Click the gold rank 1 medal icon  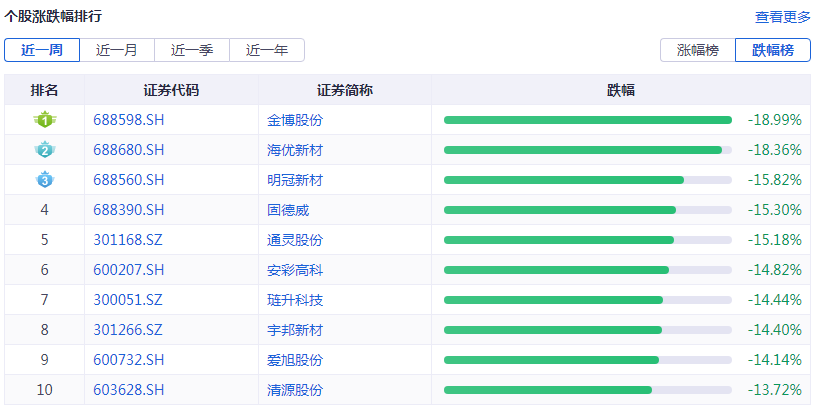pyautogui.click(x=44, y=120)
